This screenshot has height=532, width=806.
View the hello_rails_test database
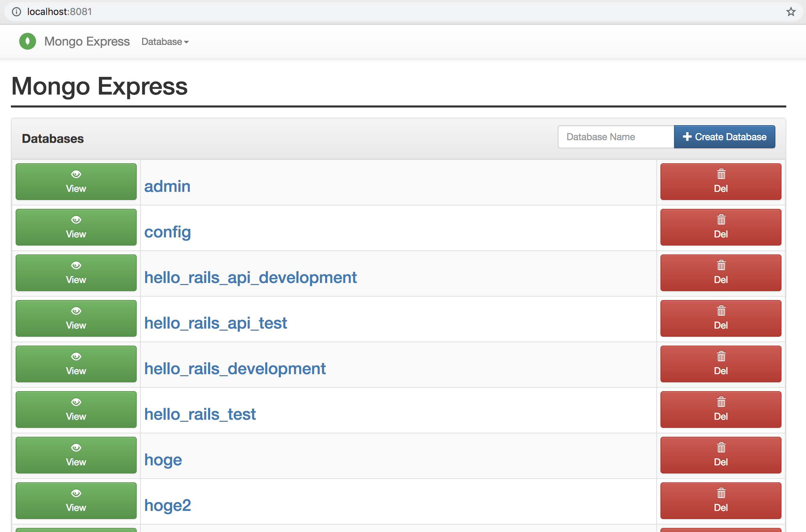[x=76, y=410]
